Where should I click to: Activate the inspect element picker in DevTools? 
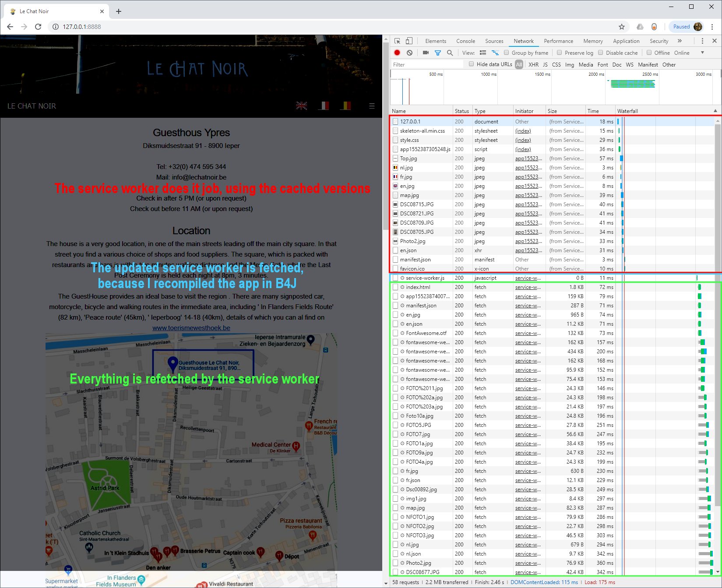point(398,41)
